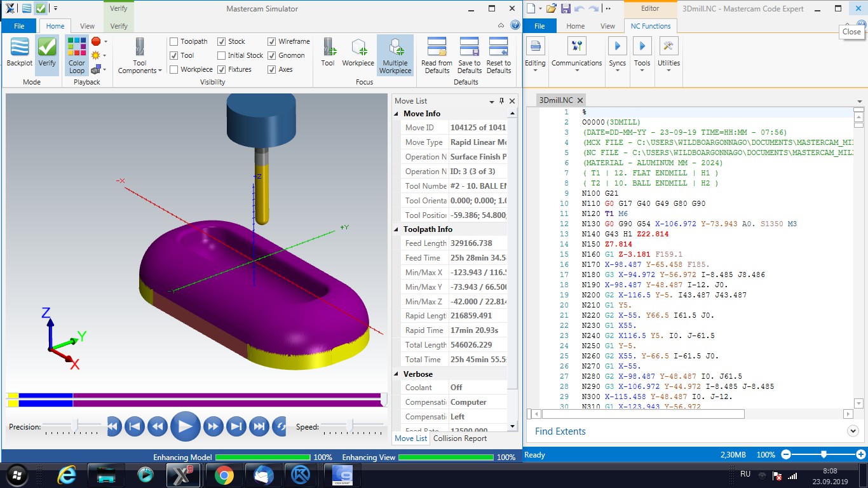Zoom in with plus button
This screenshot has width=868, height=488.
(860, 454)
